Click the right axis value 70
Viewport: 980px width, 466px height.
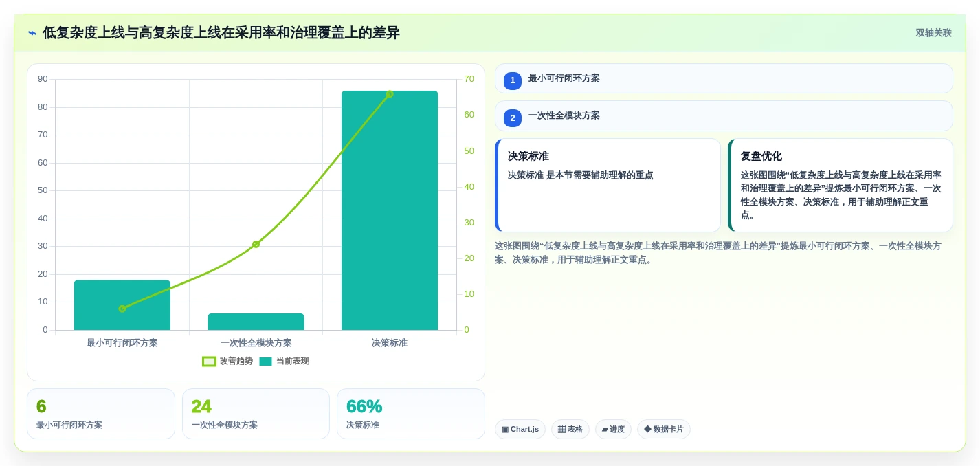(x=469, y=79)
